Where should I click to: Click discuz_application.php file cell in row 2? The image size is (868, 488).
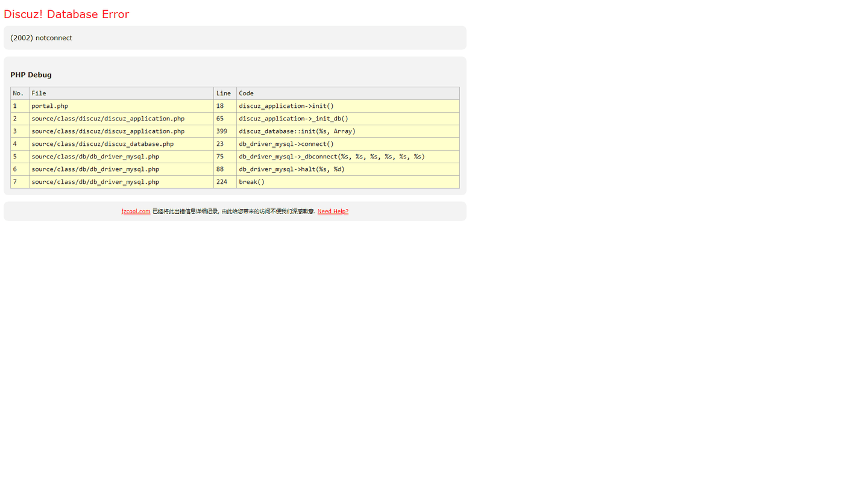pyautogui.click(x=121, y=119)
